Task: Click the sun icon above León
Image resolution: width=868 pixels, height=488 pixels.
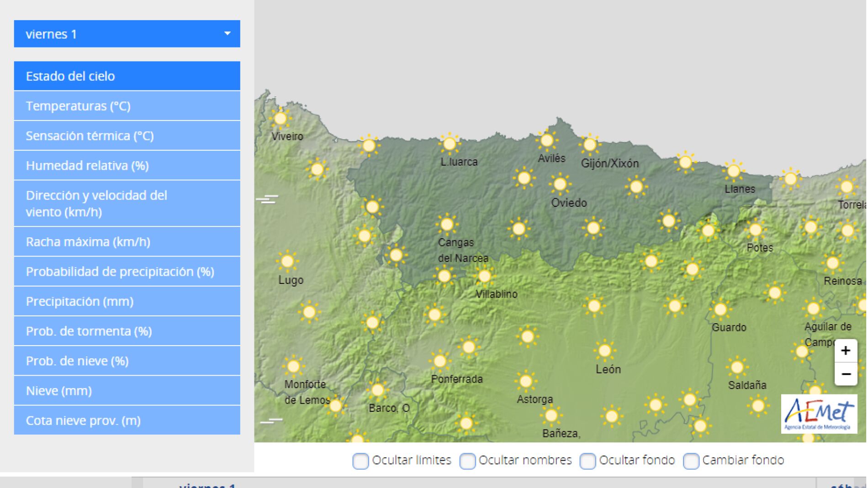Action: click(x=604, y=351)
